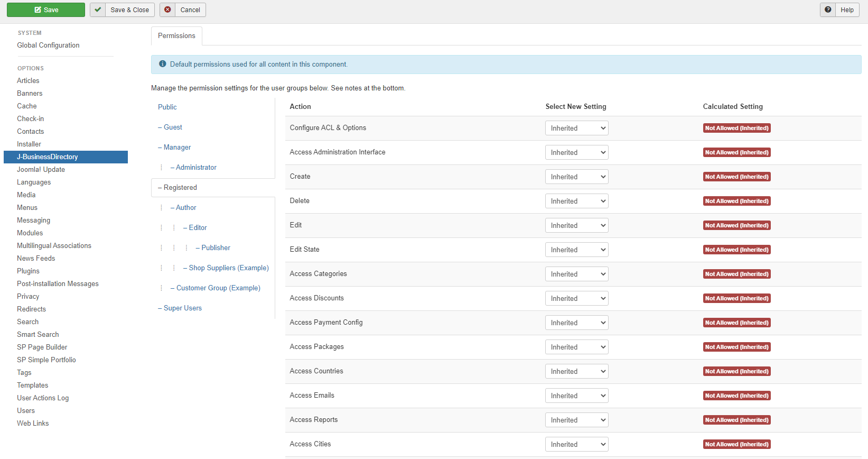Select the Author user group

pyautogui.click(x=186, y=207)
